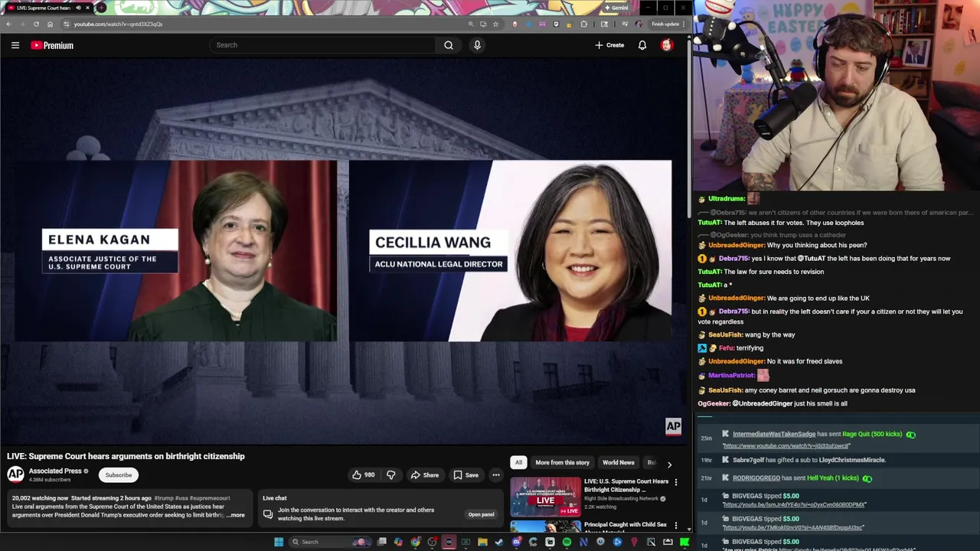
Task: Click UnbreadedGinger username on the penn message
Action: point(737,245)
